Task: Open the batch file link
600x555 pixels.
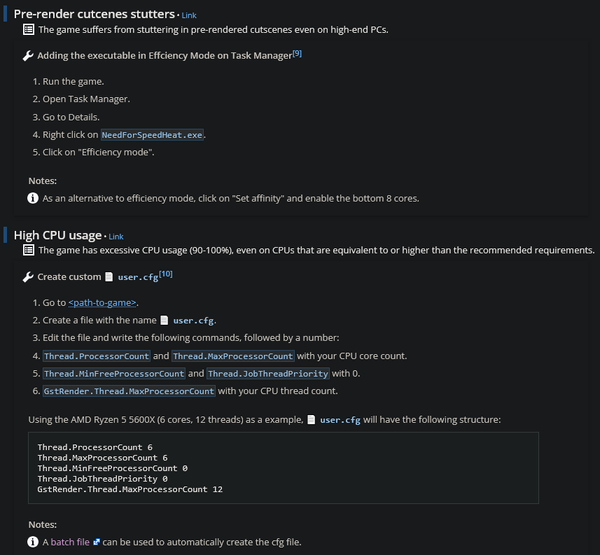Action: (70, 542)
